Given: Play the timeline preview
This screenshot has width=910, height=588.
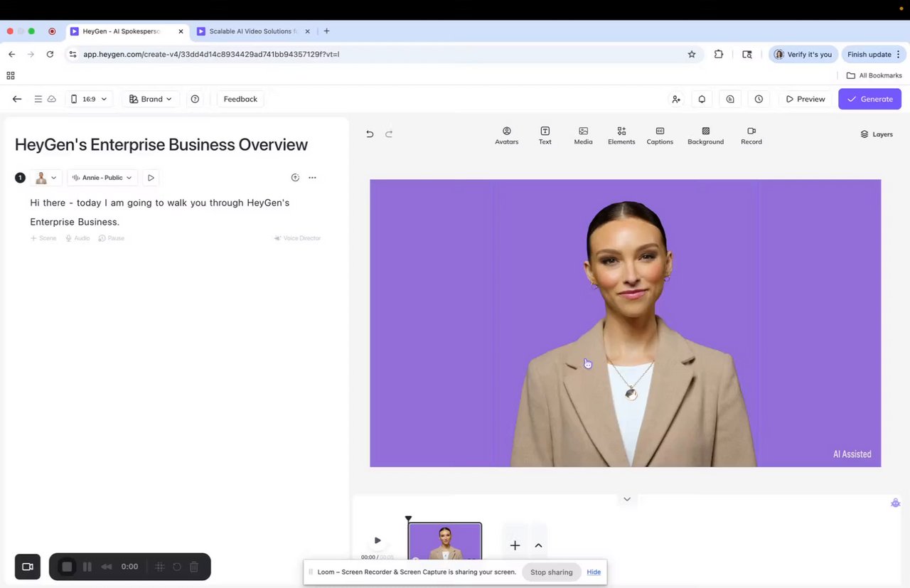Looking at the screenshot, I should click(x=378, y=540).
